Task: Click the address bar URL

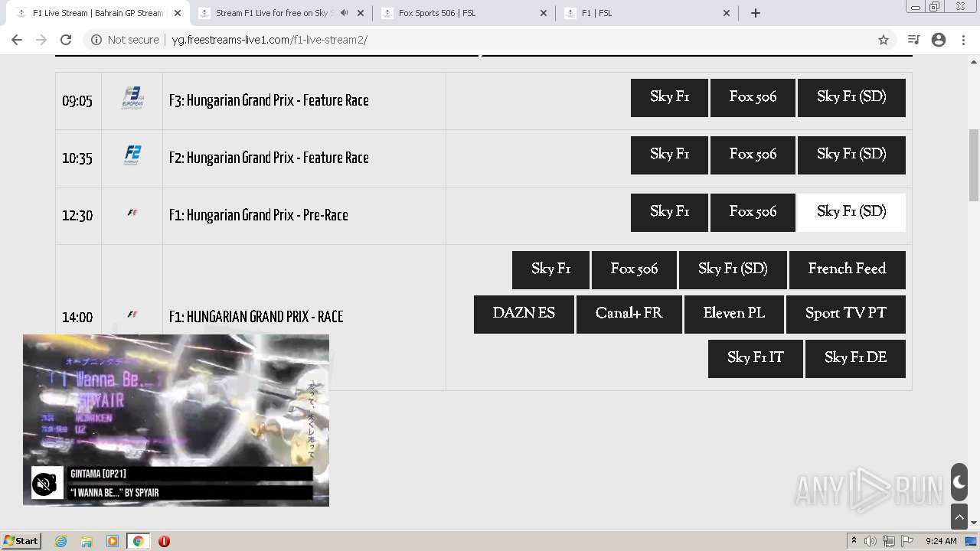Action: tap(269, 40)
